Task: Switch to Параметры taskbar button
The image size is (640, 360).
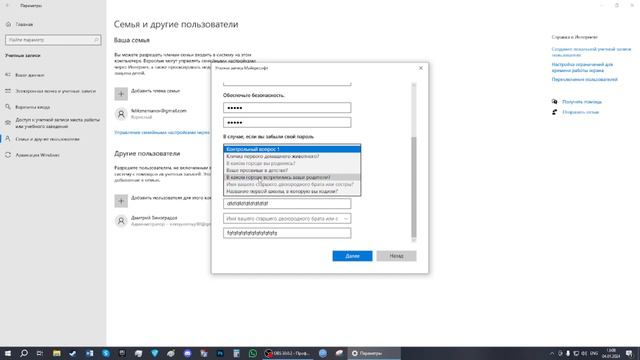Action: point(374,353)
